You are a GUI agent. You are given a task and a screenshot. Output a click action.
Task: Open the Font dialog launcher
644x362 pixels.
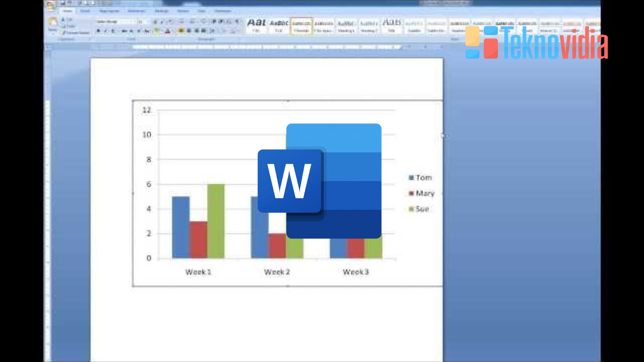coord(173,39)
